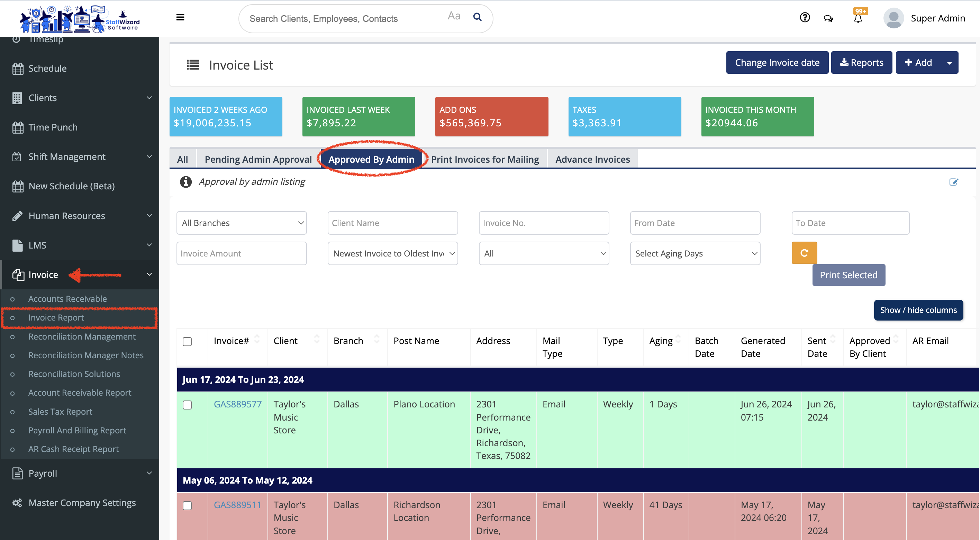The width and height of the screenshot is (980, 540).
Task: Check the select-all invoices checkbox
Action: click(x=187, y=341)
